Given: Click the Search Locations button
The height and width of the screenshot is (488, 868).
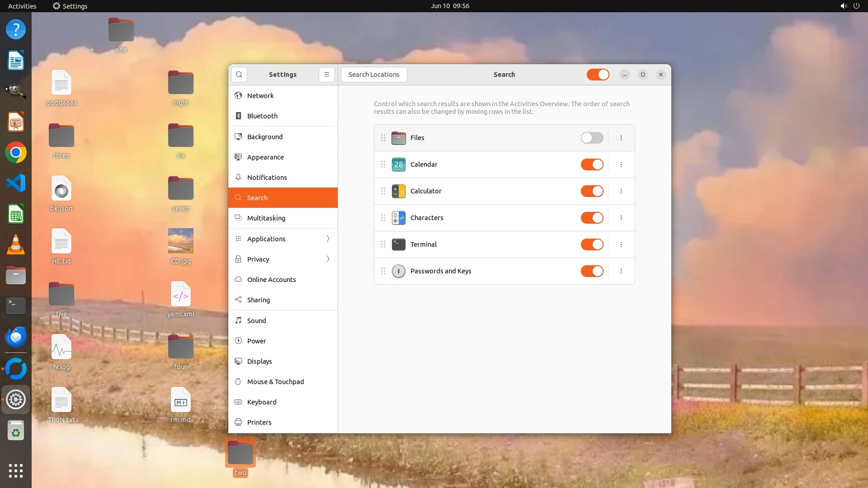Looking at the screenshot, I should [373, 75].
